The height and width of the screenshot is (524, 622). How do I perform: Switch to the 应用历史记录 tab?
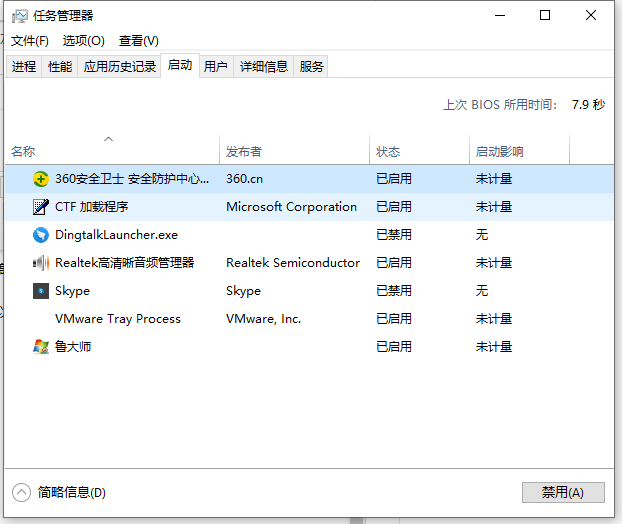pos(119,66)
